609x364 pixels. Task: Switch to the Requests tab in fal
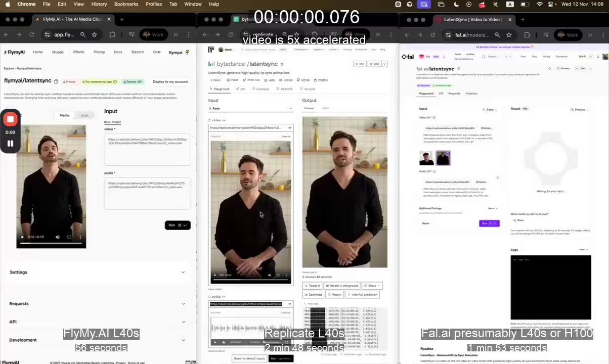[454, 94]
